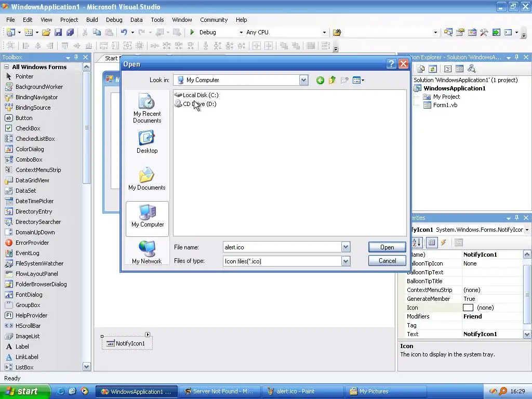Expand the Debug configuration dropdown
Viewport: 532px width, 399px height.
[241, 33]
